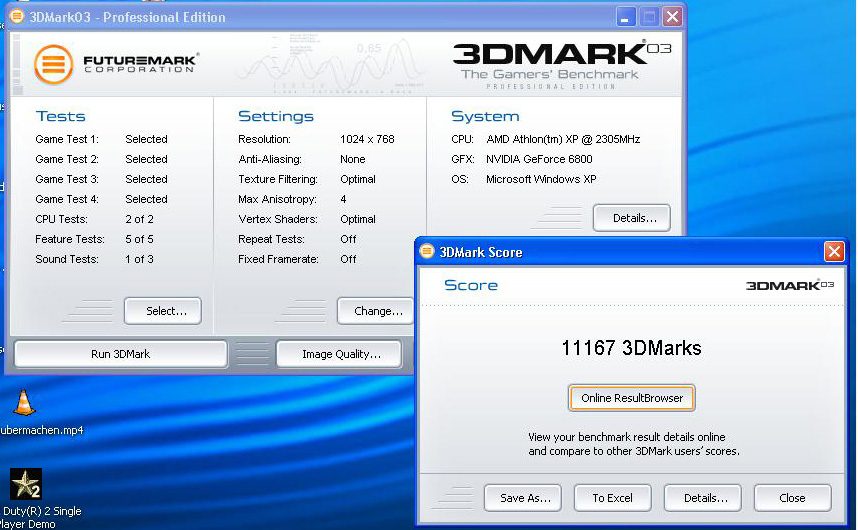This screenshot has height=530, width=858.
Task: Click the Vertex Shaders value Optimal
Action: click(x=358, y=219)
